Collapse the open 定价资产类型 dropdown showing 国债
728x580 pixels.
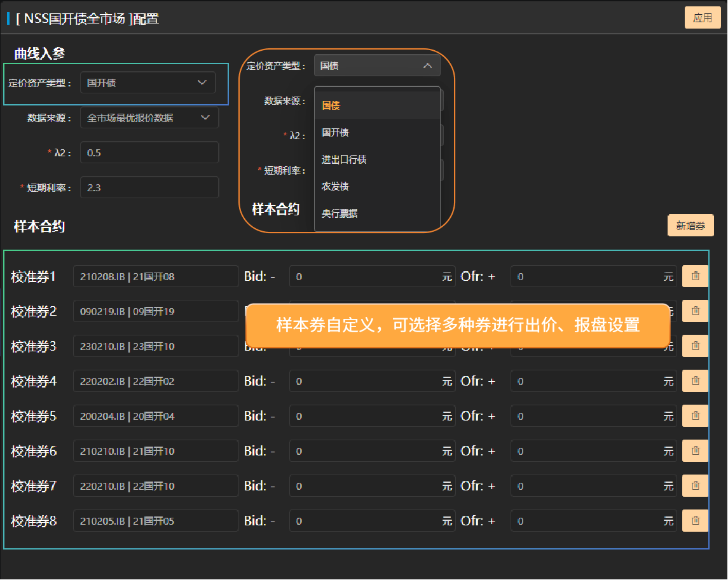(376, 65)
